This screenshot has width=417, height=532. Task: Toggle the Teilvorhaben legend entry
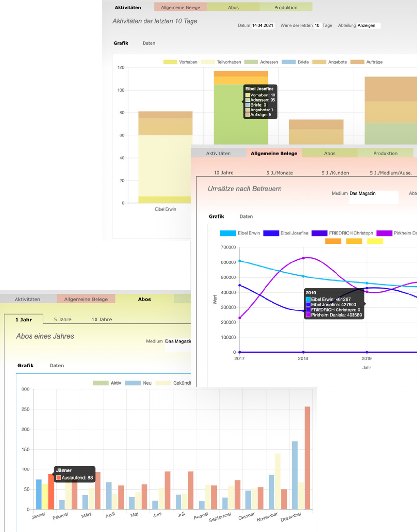(221, 62)
